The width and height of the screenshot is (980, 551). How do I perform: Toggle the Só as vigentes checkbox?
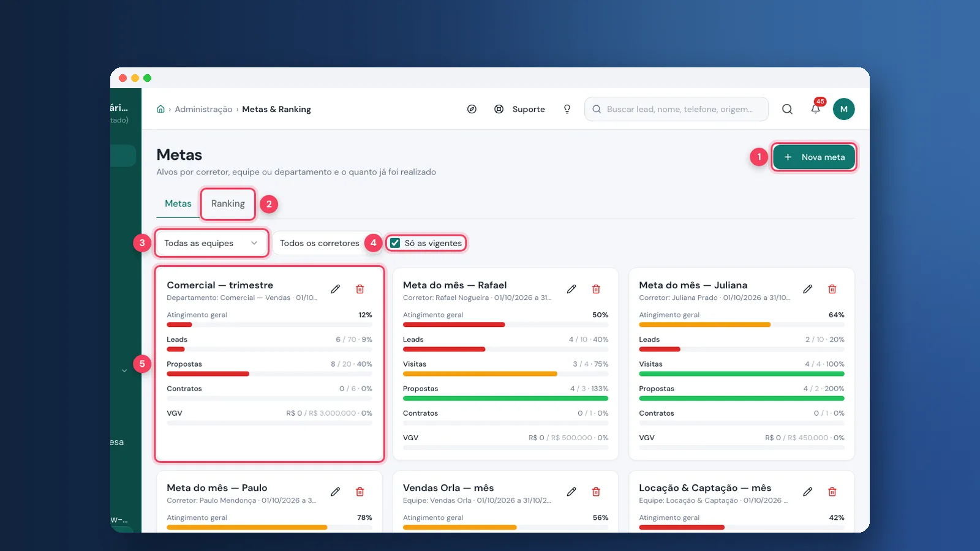(395, 243)
